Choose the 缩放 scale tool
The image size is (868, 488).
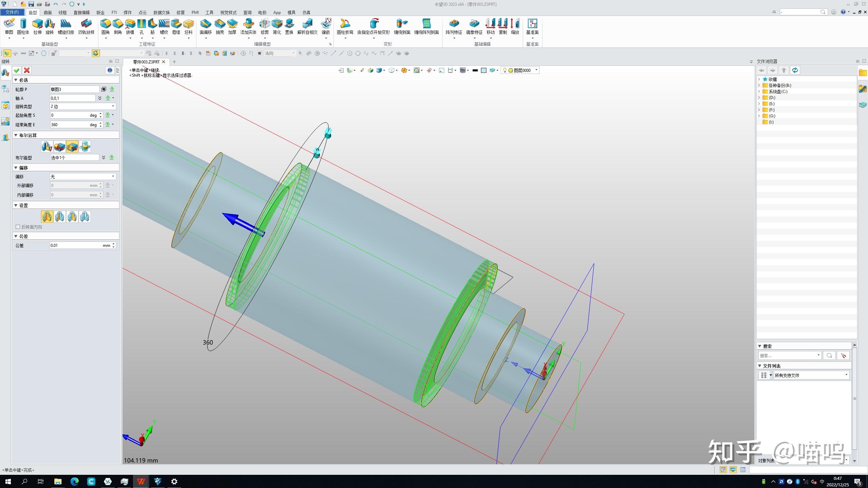[x=515, y=26]
